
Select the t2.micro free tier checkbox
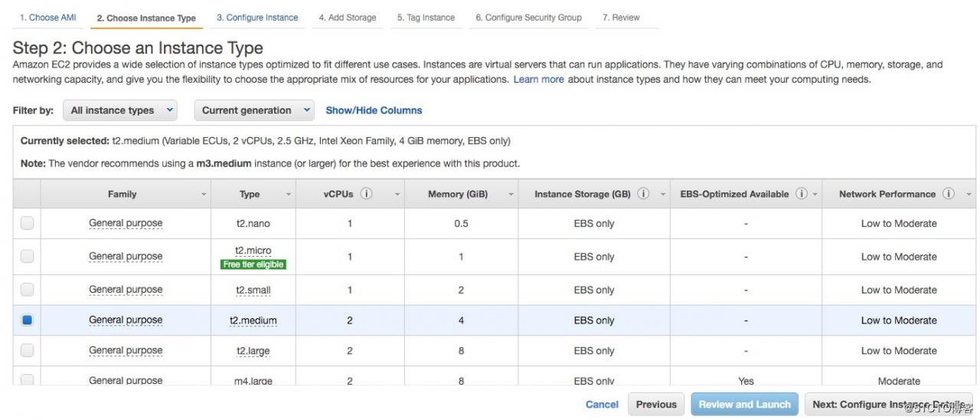coord(28,257)
